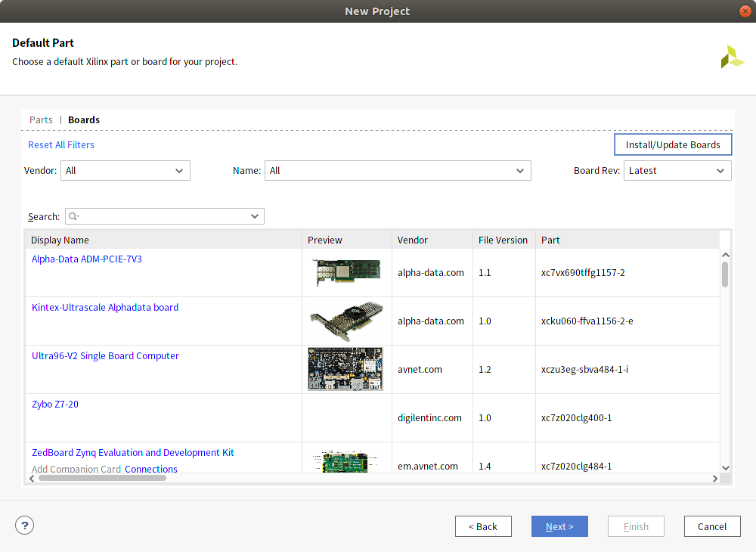This screenshot has height=552, width=756.
Task: Open ZedBoard Zynq Evaluation and Development Kit link
Action: coord(132,453)
